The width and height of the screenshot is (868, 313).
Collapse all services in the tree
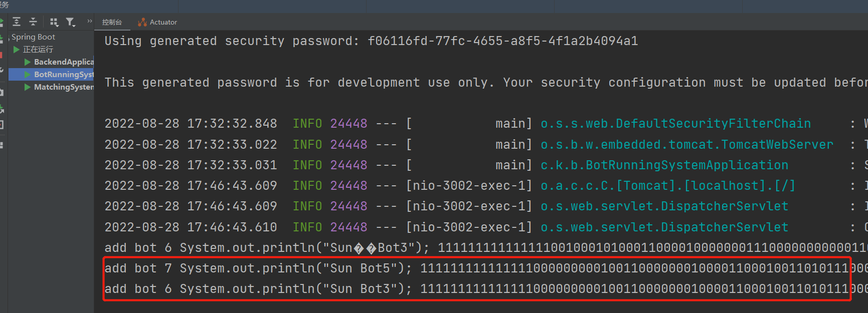(33, 22)
